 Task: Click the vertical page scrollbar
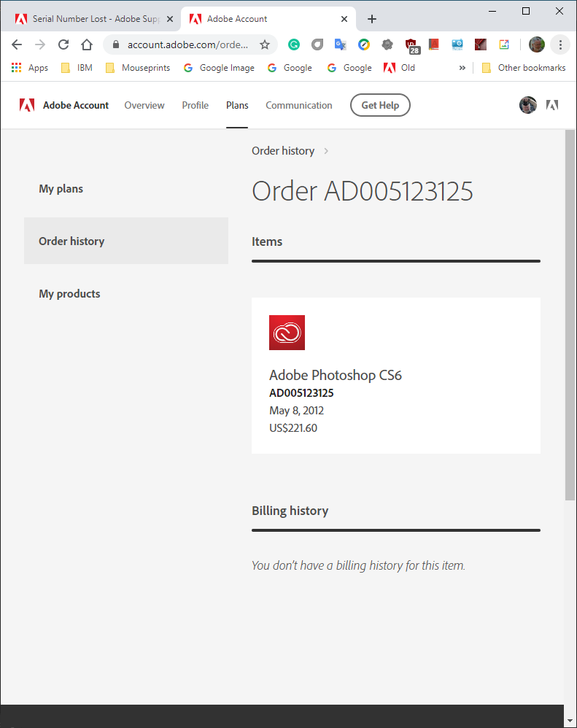click(x=570, y=315)
